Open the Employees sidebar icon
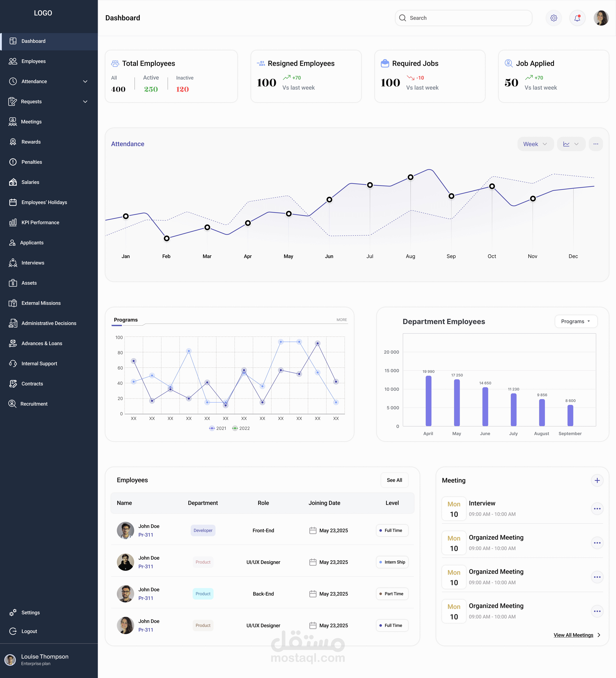 (x=13, y=61)
